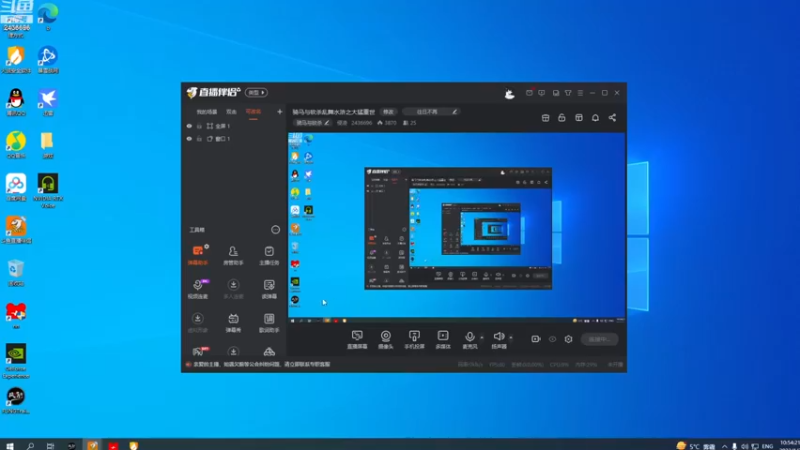Click the video record camera icon
Image resolution: width=800 pixels, height=450 pixels.
point(536,339)
